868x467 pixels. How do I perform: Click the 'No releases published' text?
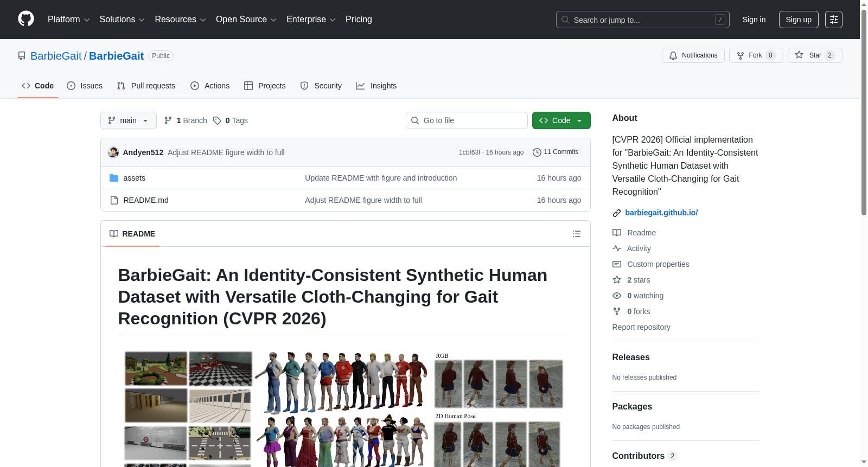pos(644,378)
